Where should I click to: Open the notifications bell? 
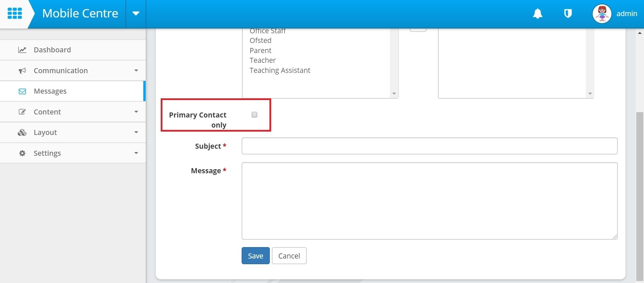pos(538,13)
